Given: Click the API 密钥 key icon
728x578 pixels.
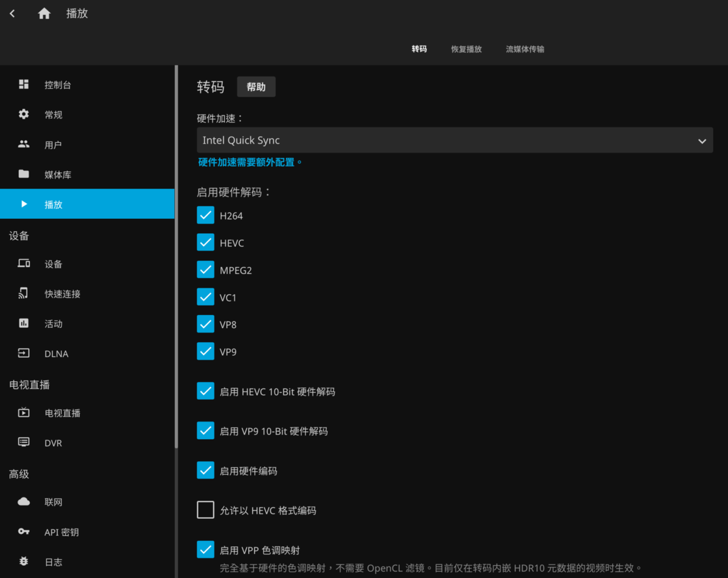Looking at the screenshot, I should (24, 532).
